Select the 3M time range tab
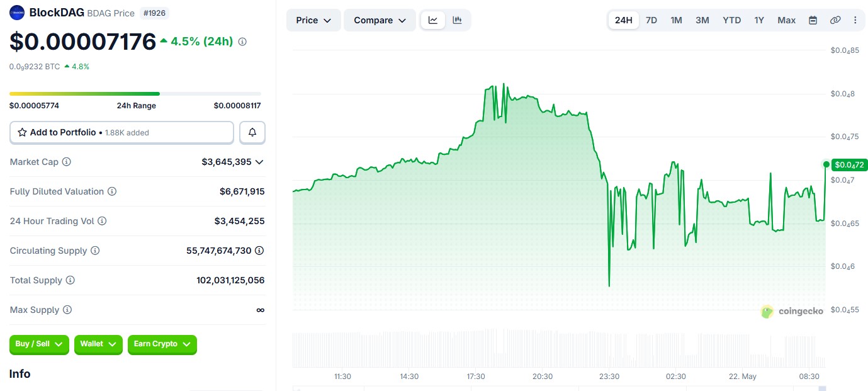Image resolution: width=868 pixels, height=391 pixels. (702, 20)
